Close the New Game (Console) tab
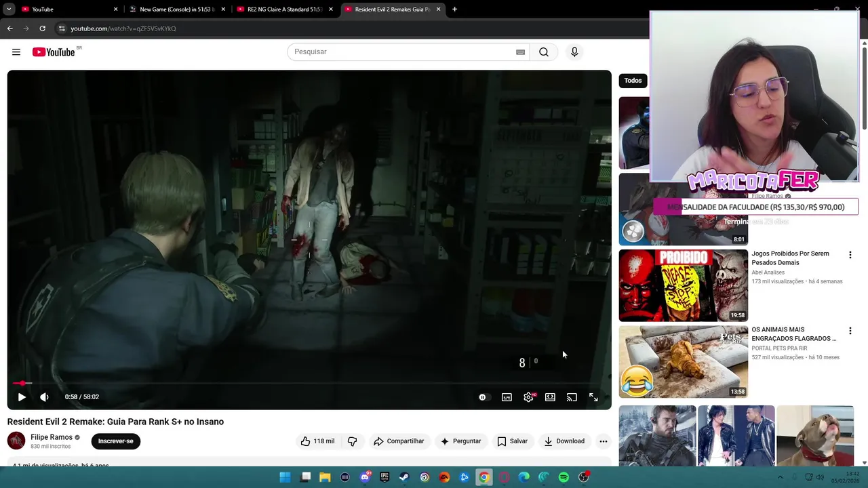The height and width of the screenshot is (488, 868). pyautogui.click(x=223, y=9)
